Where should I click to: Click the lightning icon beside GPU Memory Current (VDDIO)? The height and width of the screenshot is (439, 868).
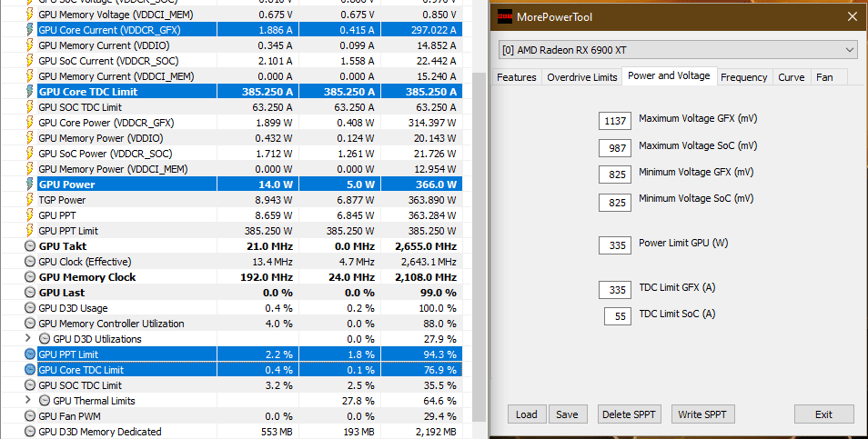pos(30,45)
